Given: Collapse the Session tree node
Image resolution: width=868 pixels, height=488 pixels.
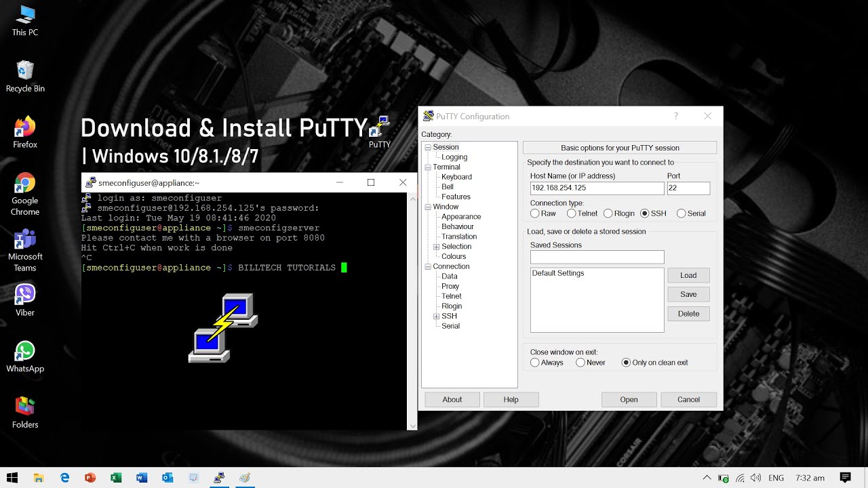Looking at the screenshot, I should click(x=428, y=147).
